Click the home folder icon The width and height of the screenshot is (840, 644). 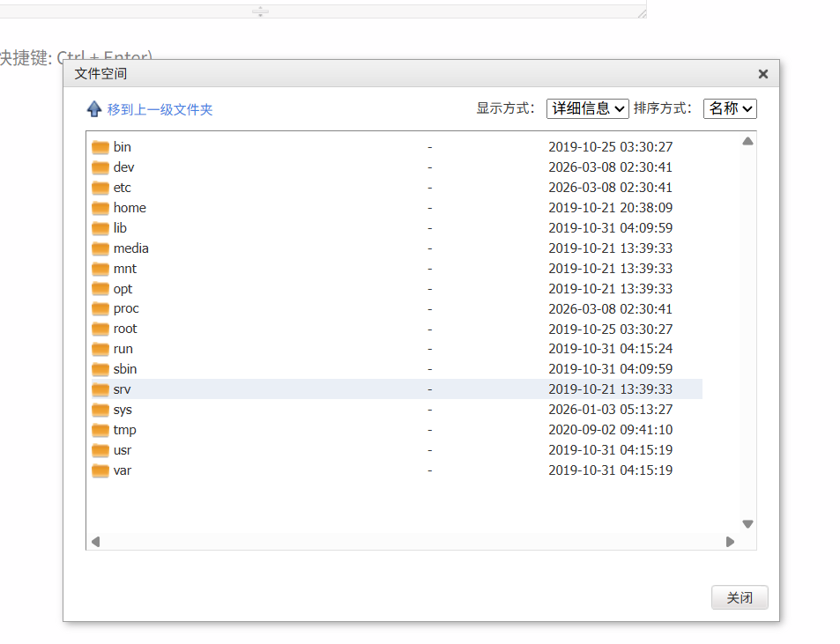click(x=100, y=208)
